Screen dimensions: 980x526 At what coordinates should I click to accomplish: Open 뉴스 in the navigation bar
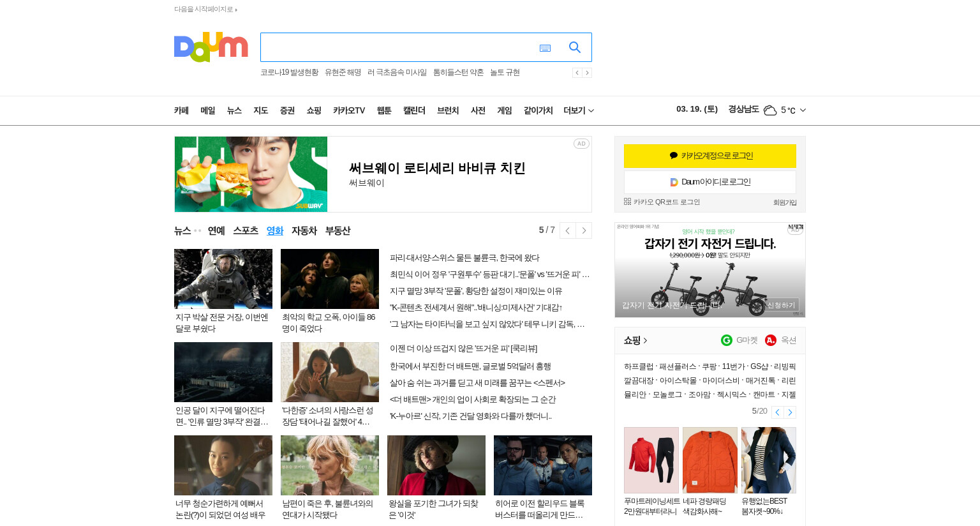tap(234, 110)
